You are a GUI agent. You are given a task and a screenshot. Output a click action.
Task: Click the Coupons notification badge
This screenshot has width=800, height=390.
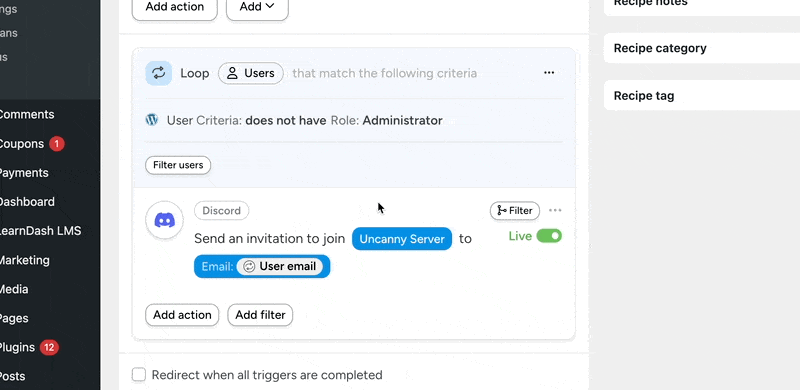coord(57,144)
